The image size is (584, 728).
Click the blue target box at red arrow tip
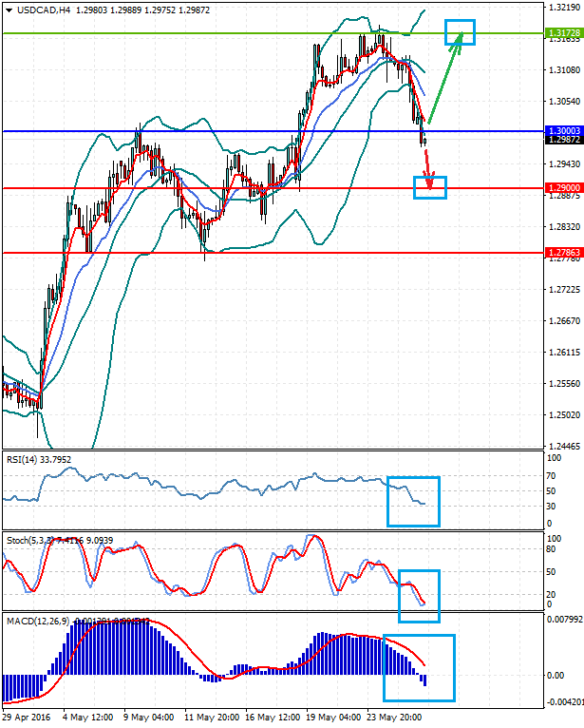430,187
